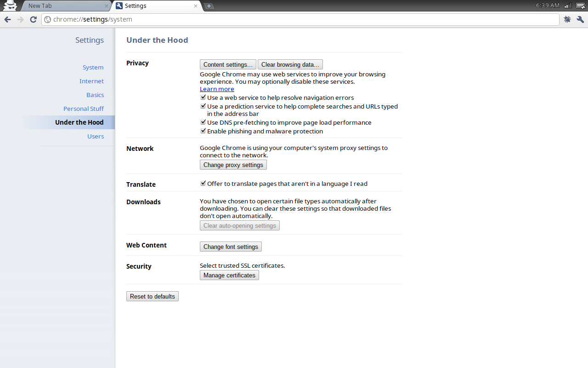Click Reset to defaults button
Viewport: 588px width, 368px height.
point(153,296)
